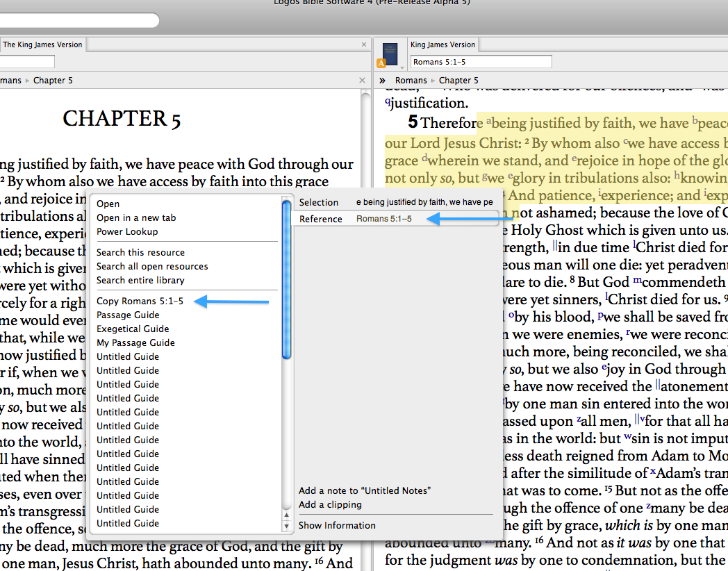Click the blue context menu scrollbar thumb

286,279
